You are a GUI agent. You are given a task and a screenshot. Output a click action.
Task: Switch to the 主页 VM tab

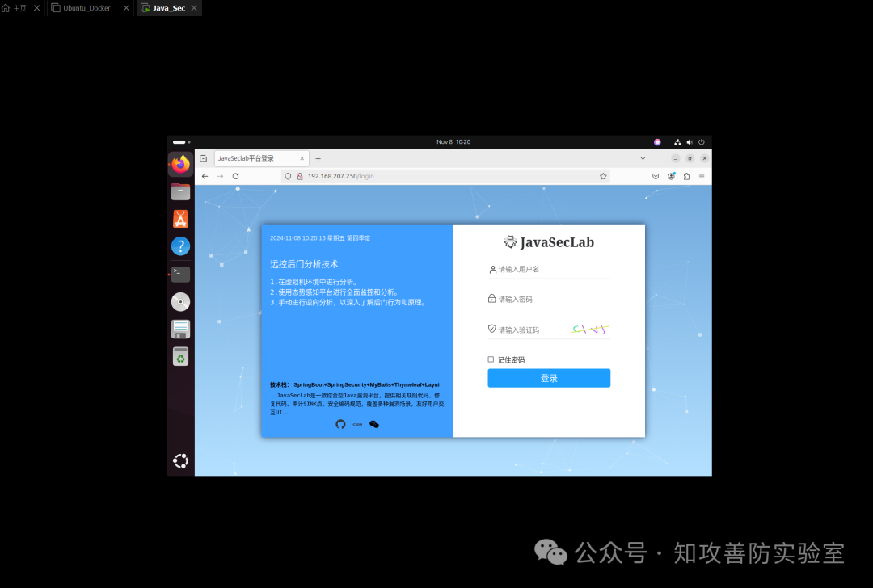point(19,8)
